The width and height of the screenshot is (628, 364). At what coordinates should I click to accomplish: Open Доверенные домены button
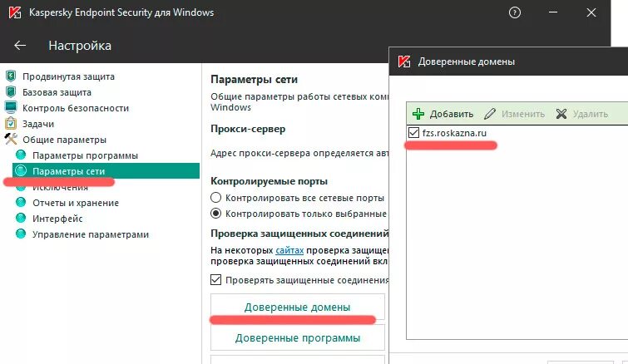[298, 307]
